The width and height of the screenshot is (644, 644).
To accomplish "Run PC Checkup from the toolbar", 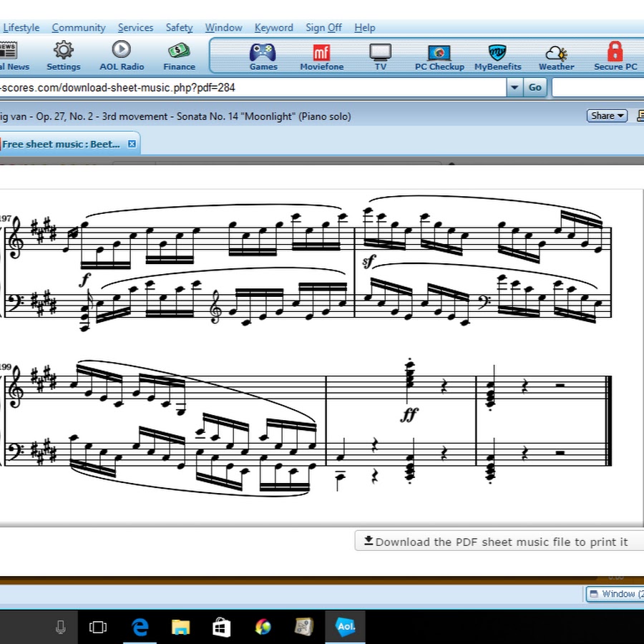I will coord(439,57).
